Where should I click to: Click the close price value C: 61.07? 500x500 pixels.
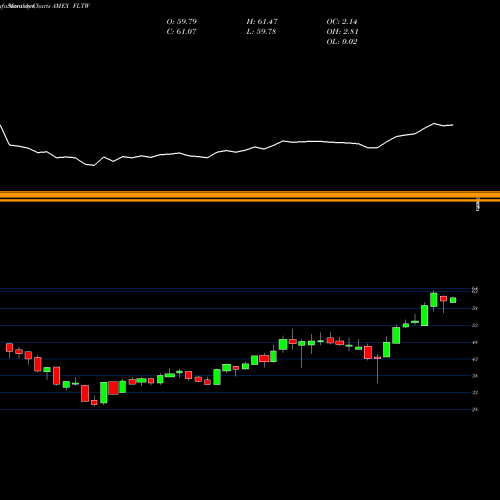[x=181, y=32]
